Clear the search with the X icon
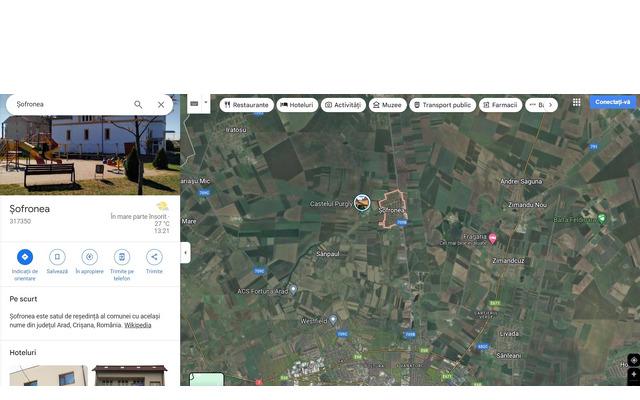Screen dimensions: 640x400 click(161, 104)
